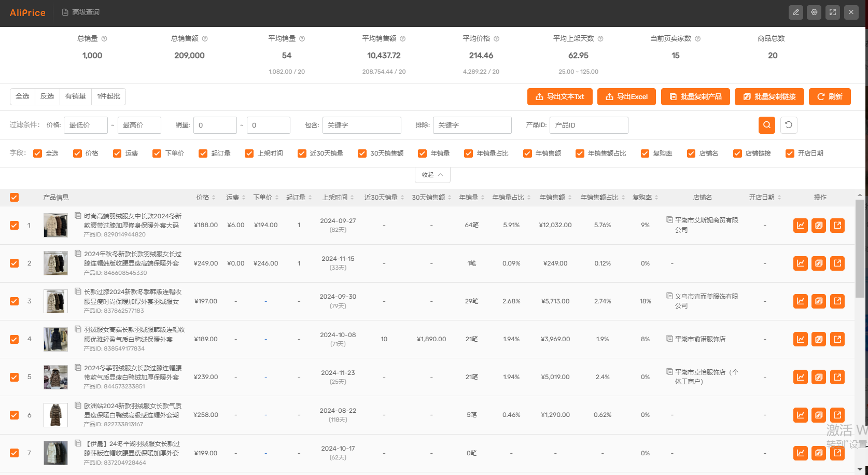
Task: Click the reset filter icon
Action: pyautogui.click(x=789, y=125)
